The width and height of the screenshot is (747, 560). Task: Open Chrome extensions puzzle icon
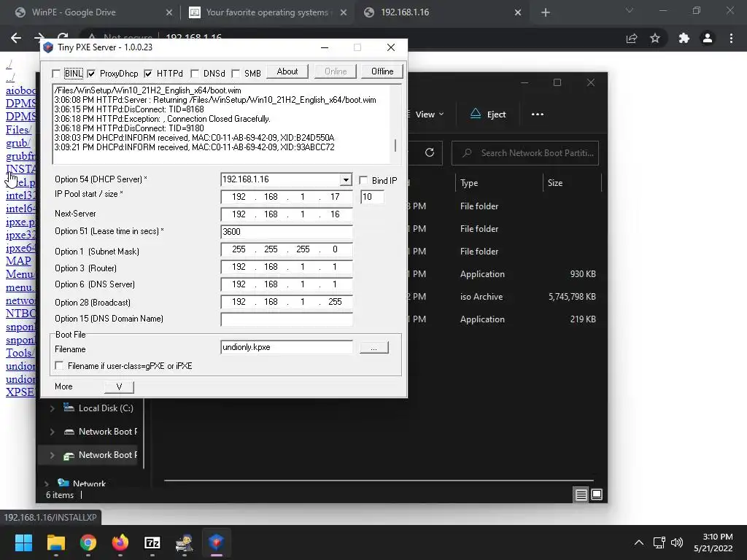pyautogui.click(x=684, y=38)
